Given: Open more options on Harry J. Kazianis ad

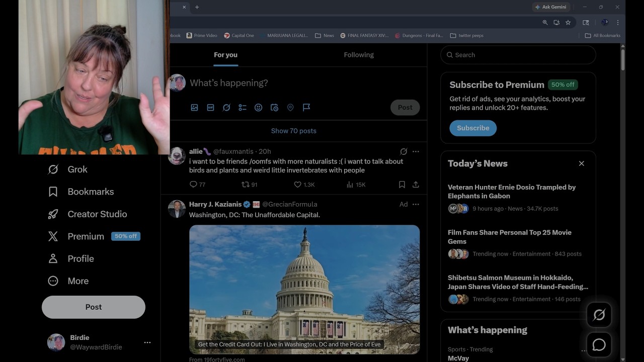Looking at the screenshot, I should [416, 204].
